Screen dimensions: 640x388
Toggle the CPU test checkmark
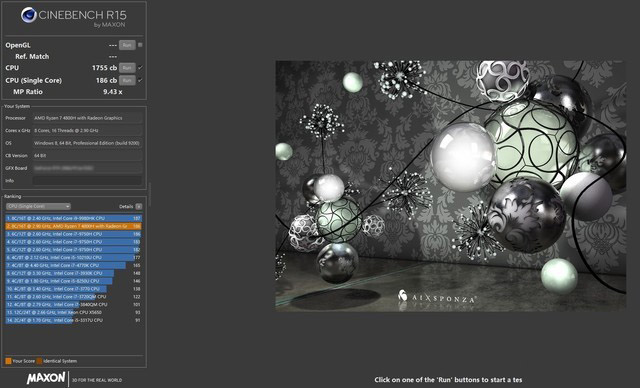140,68
